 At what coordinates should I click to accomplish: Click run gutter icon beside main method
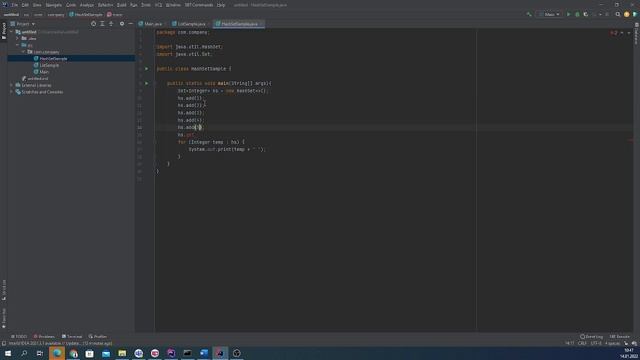[147, 83]
